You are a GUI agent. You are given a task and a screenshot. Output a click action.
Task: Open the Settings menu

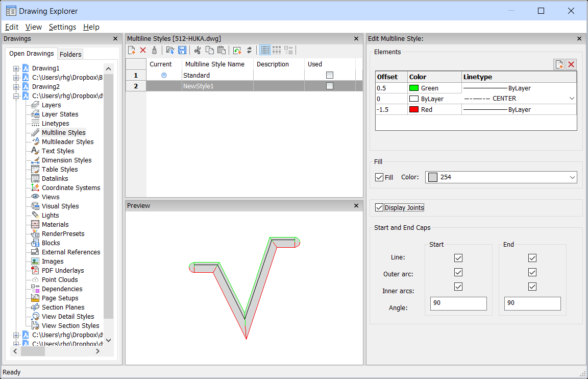[x=62, y=27]
